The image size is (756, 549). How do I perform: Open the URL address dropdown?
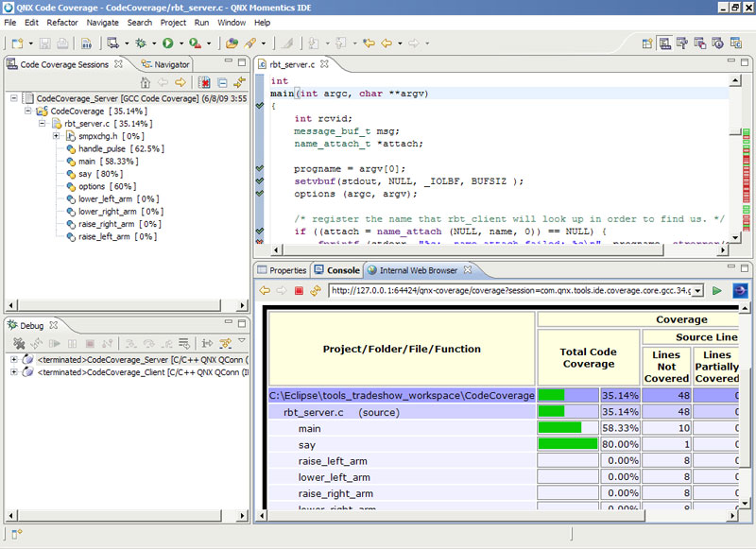(x=697, y=290)
